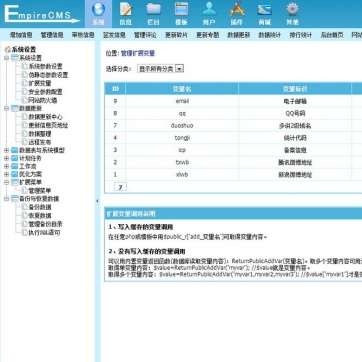Click the page icon beside 备份数据
The width and height of the screenshot is (362, 362).
[x=24, y=207]
